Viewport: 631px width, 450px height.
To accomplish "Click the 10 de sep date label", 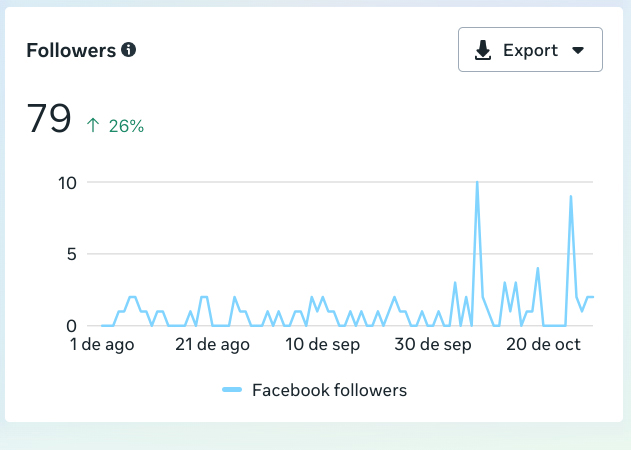I will pos(322,345).
